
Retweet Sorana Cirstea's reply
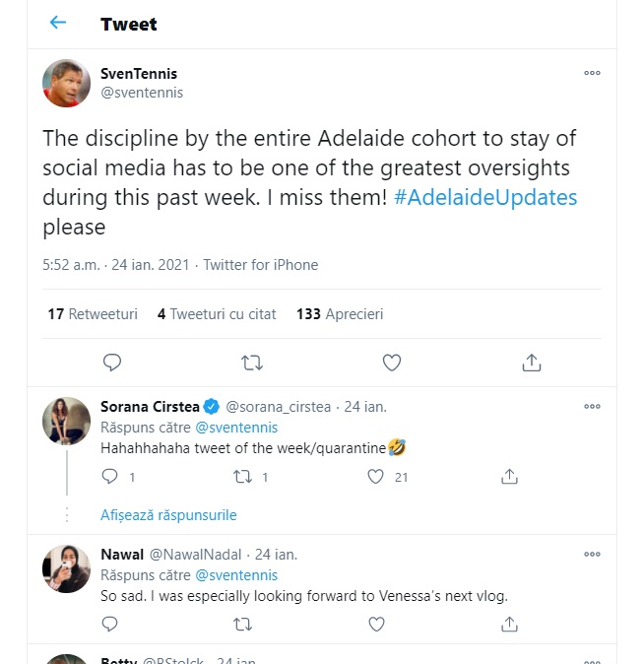242,477
